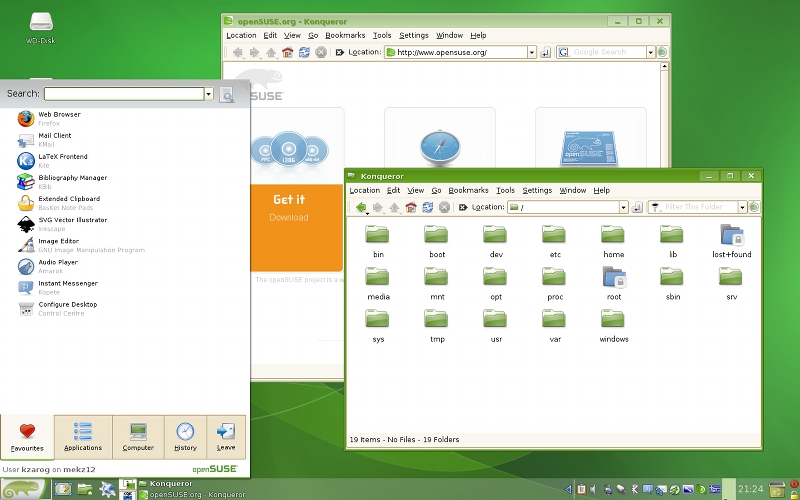Click the menu Search input field
Image resolution: width=800 pixels, height=500 pixels.
[x=124, y=94]
